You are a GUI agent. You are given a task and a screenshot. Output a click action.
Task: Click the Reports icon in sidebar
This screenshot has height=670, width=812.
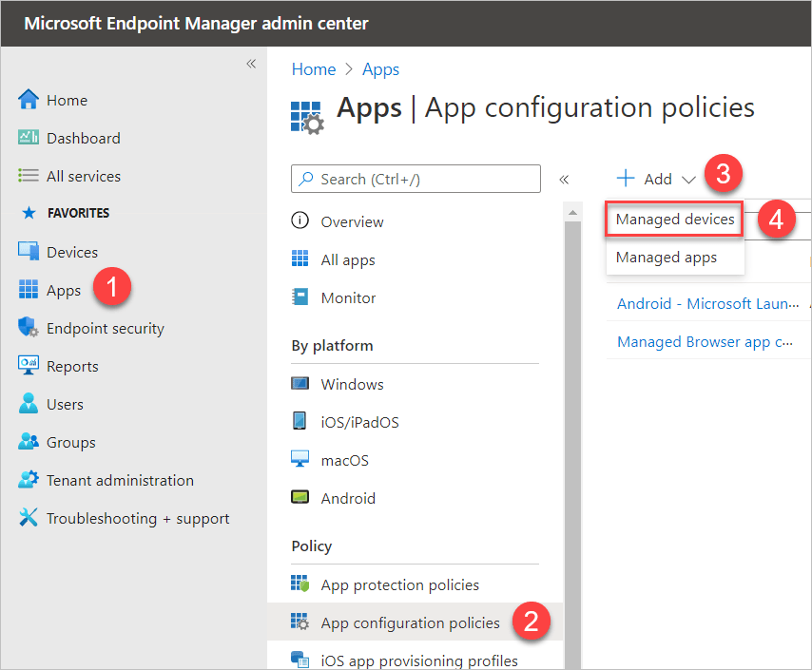pyautogui.click(x=28, y=366)
